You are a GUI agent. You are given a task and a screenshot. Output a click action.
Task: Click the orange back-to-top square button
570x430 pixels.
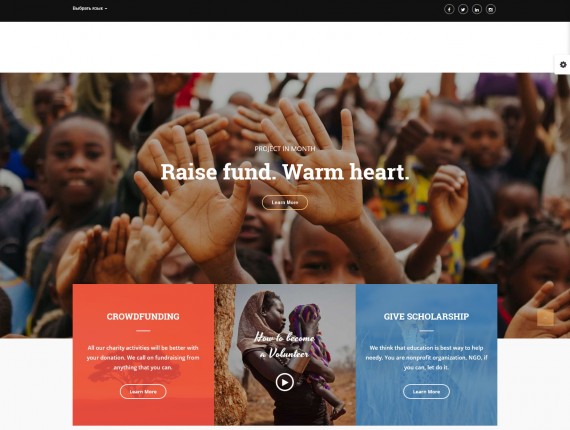point(545,318)
